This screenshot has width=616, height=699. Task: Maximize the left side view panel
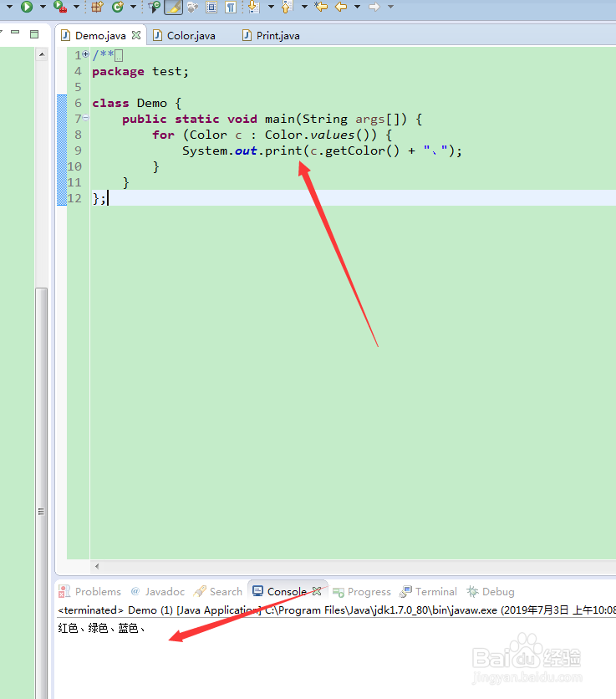pos(34,34)
